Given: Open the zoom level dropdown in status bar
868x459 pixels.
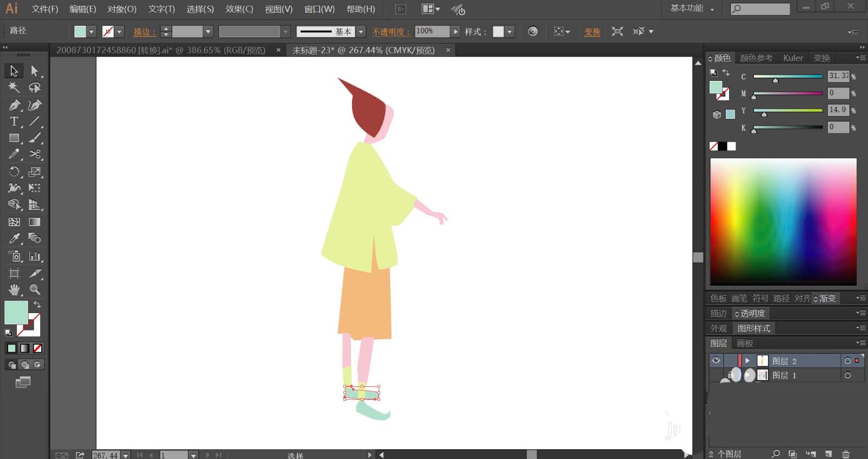Looking at the screenshot, I should [x=126, y=455].
